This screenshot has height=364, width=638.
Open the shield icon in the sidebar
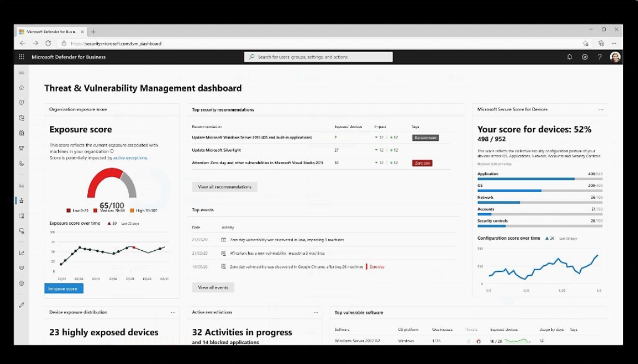(22, 103)
